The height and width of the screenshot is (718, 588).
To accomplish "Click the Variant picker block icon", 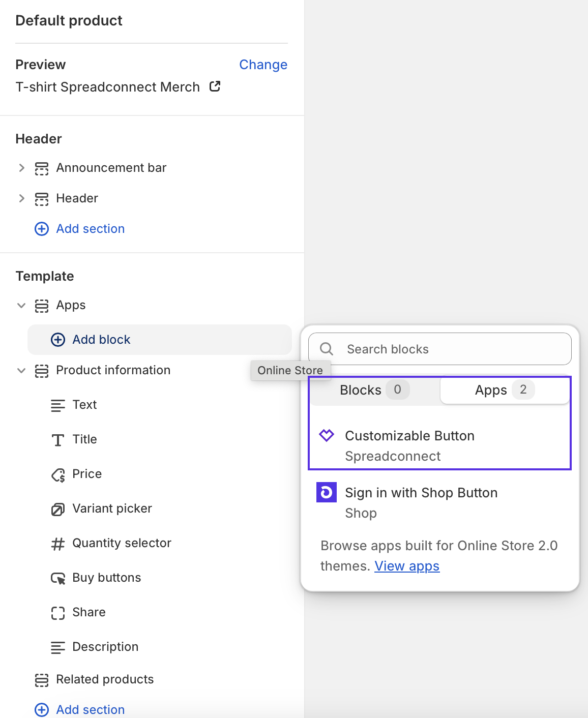I will pyautogui.click(x=58, y=509).
